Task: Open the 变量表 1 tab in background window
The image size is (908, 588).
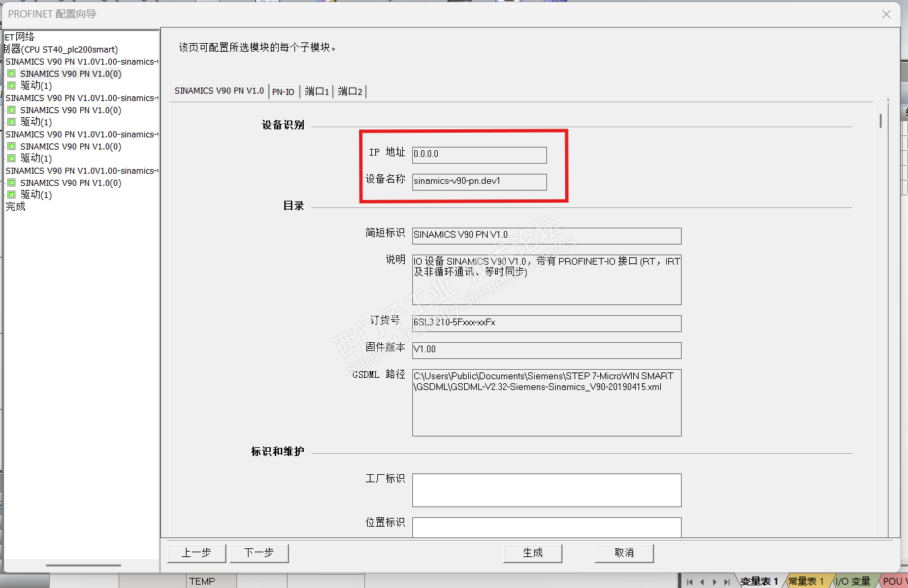Action: pos(759,581)
